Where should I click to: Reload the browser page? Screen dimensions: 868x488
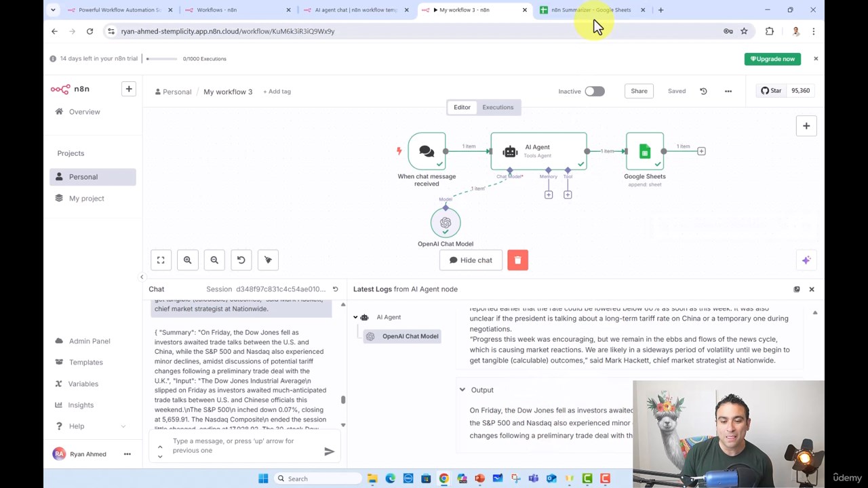click(x=90, y=31)
